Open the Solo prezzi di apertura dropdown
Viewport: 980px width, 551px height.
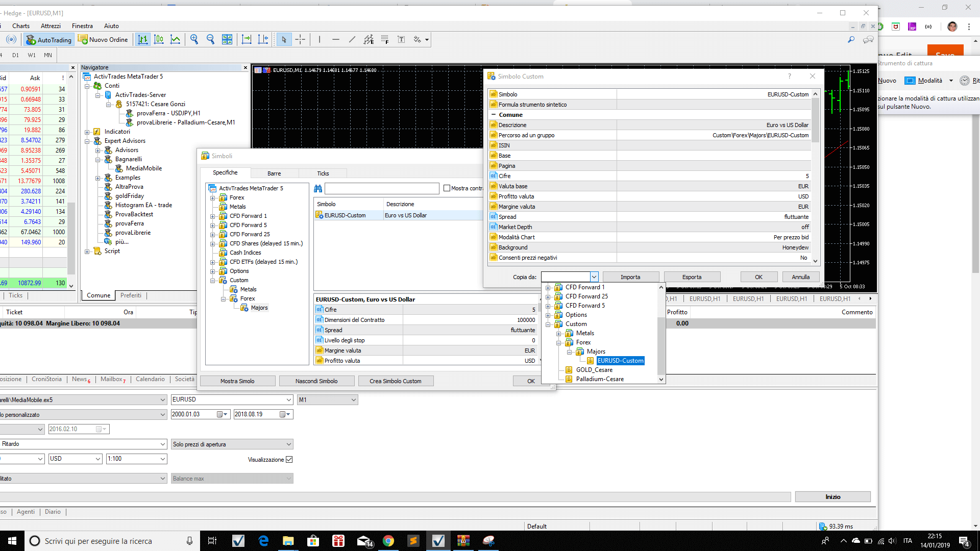tap(288, 444)
